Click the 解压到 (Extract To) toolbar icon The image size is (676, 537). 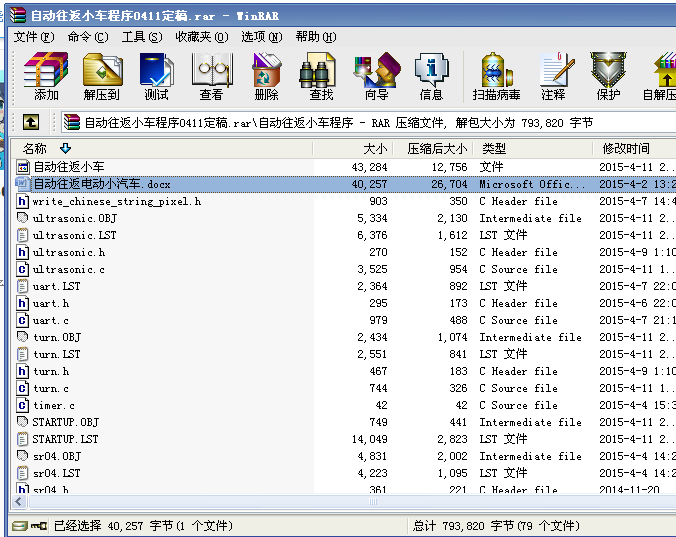pyautogui.click(x=102, y=76)
